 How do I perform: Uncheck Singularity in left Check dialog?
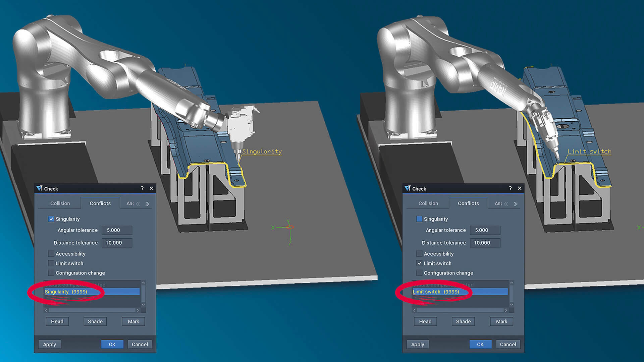51,219
